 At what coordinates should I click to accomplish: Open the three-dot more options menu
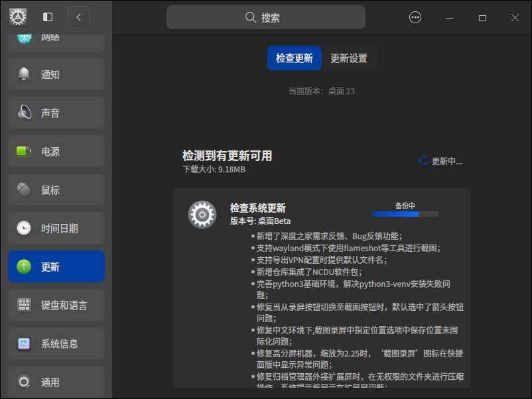(415, 17)
